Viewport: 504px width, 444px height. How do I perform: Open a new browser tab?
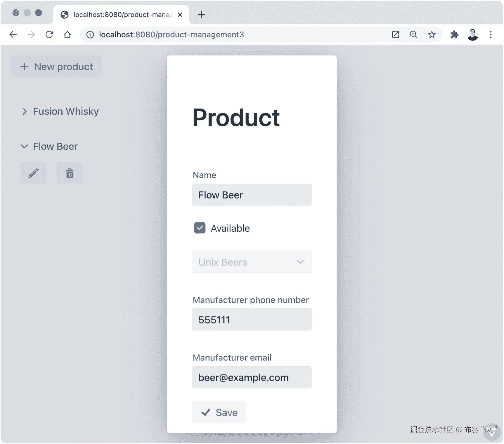coord(201,15)
